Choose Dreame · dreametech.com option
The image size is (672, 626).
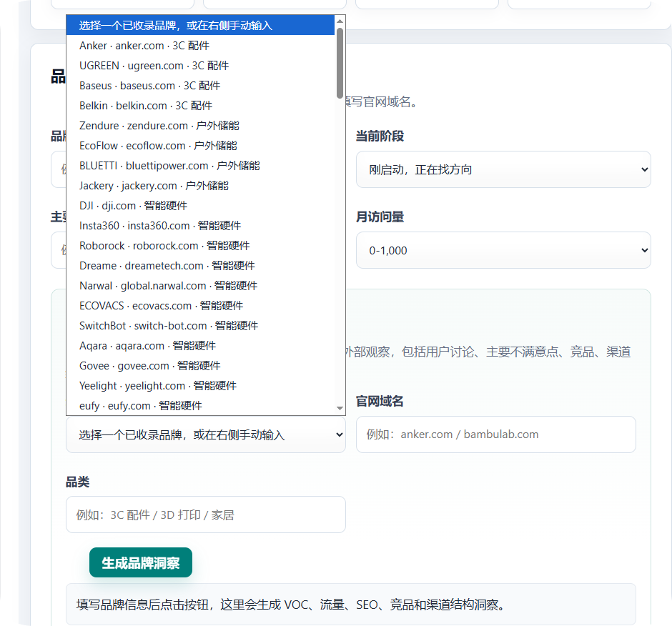tap(200, 266)
